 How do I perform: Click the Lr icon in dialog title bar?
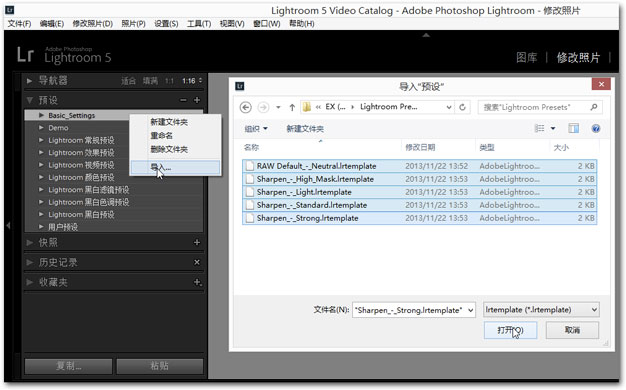tap(240, 86)
